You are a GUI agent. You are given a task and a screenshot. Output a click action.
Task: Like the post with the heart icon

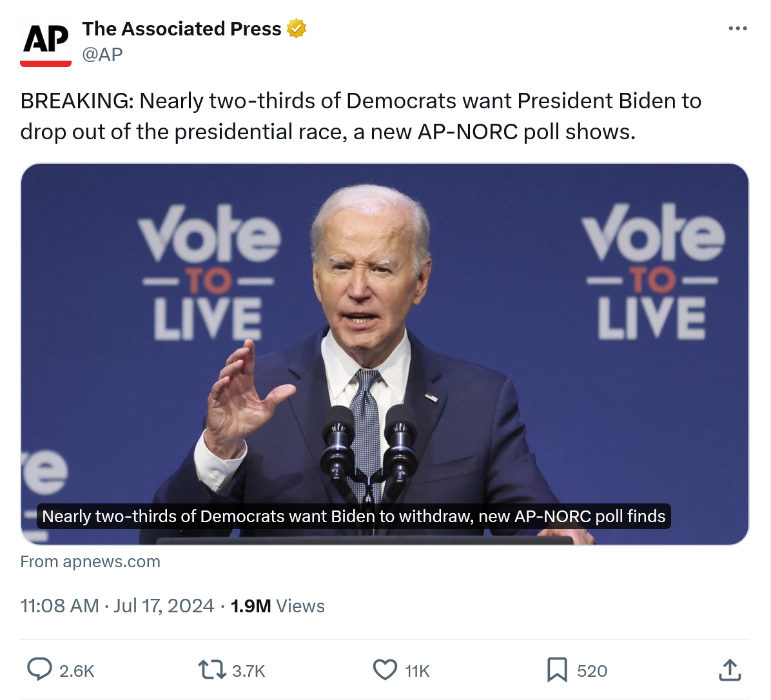[385, 670]
